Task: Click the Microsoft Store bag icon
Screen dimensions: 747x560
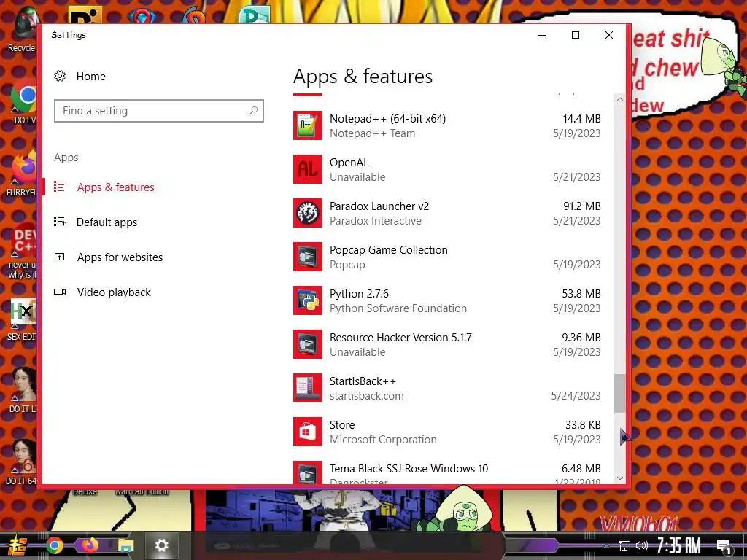Action: [308, 432]
